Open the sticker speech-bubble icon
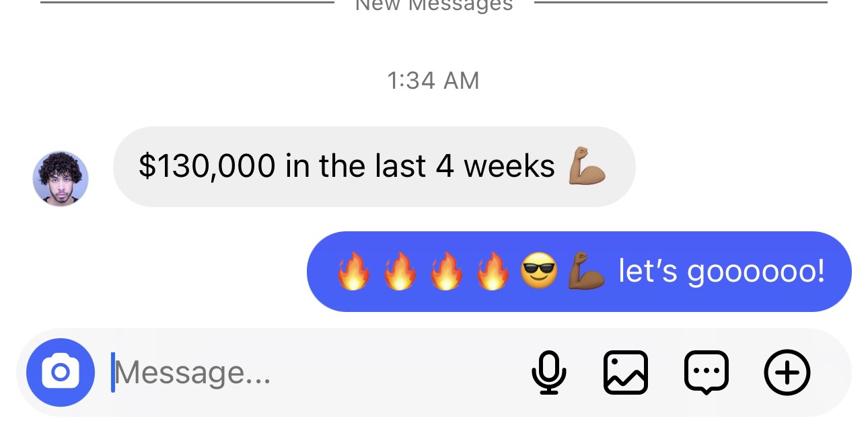 click(707, 372)
